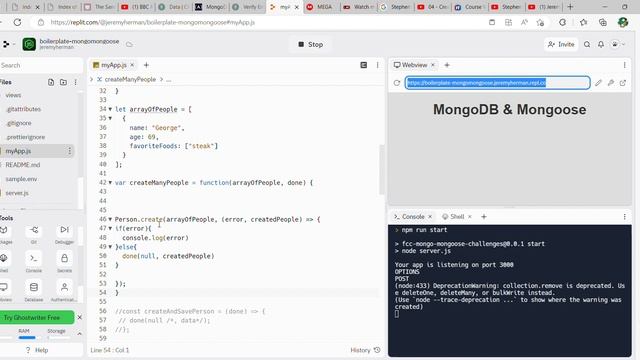Reload the browser page

(x=17, y=22)
